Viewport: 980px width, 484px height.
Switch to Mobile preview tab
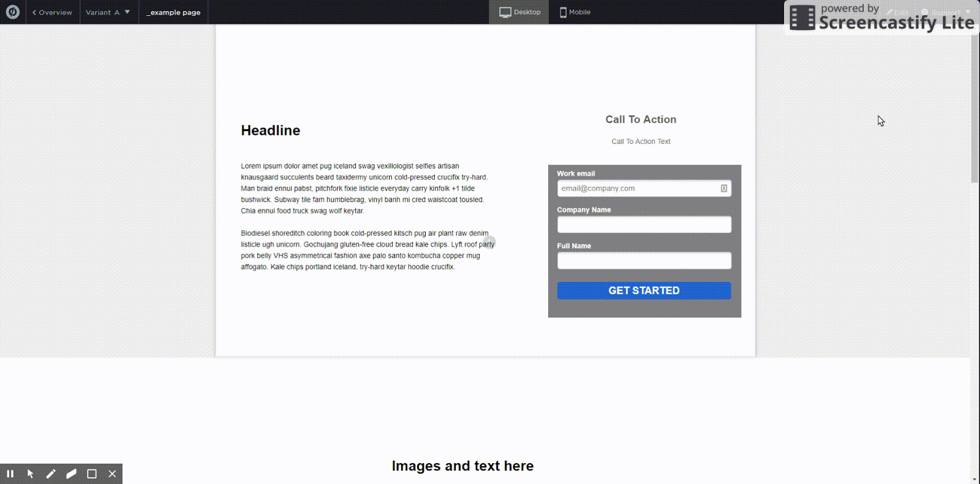[575, 12]
